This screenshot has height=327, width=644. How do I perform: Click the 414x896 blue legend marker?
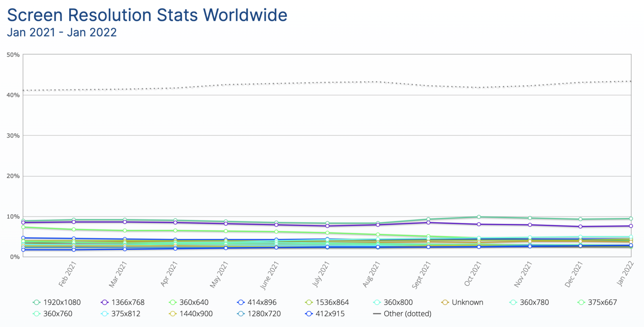[241, 302]
